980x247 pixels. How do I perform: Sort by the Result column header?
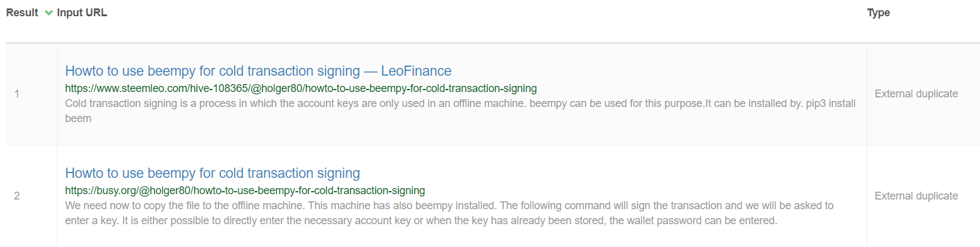pos(22,13)
